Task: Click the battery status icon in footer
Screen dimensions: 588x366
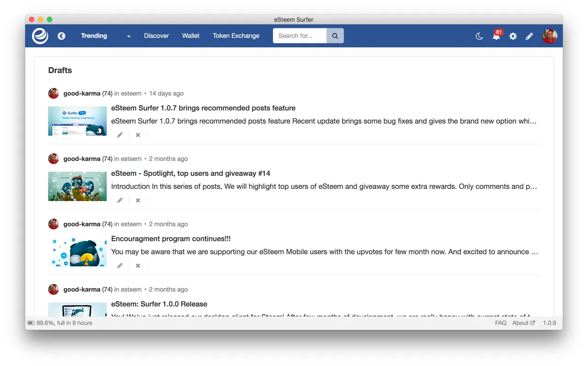Action: coord(31,323)
